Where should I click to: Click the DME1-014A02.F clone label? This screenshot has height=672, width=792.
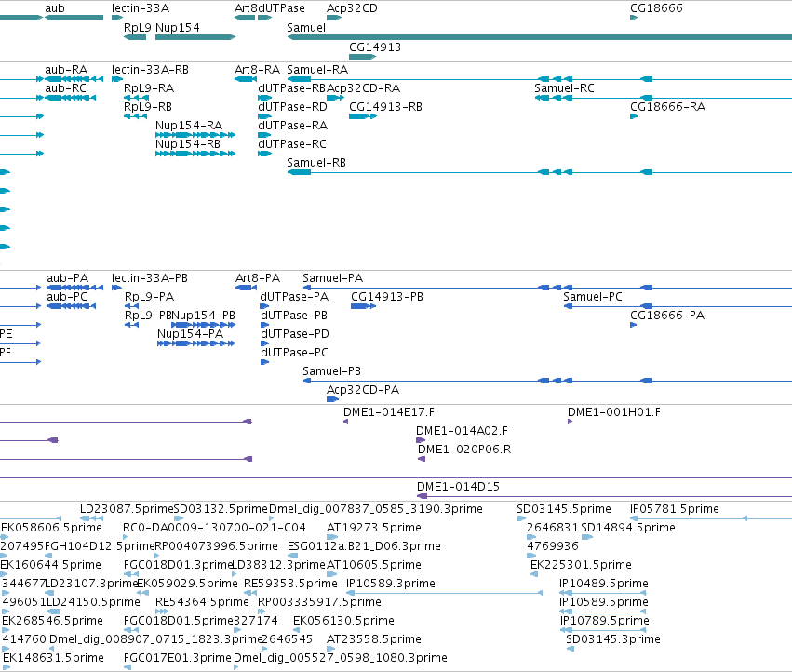[462, 431]
